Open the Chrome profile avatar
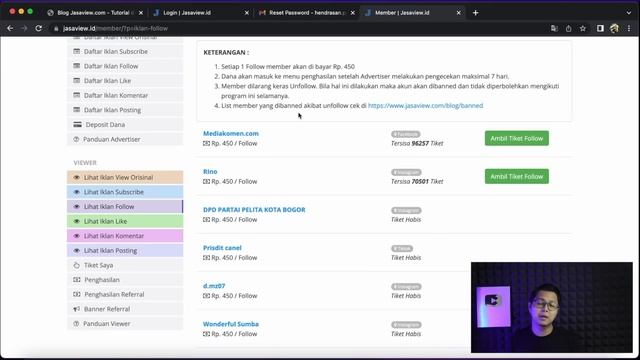Viewport: 640px width, 360px height. [614, 29]
